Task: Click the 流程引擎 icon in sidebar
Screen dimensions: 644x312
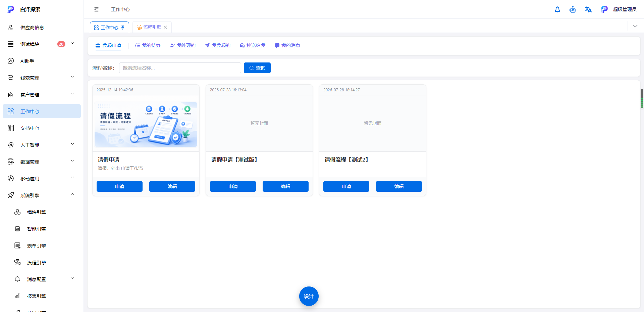Action: pyautogui.click(x=17, y=262)
